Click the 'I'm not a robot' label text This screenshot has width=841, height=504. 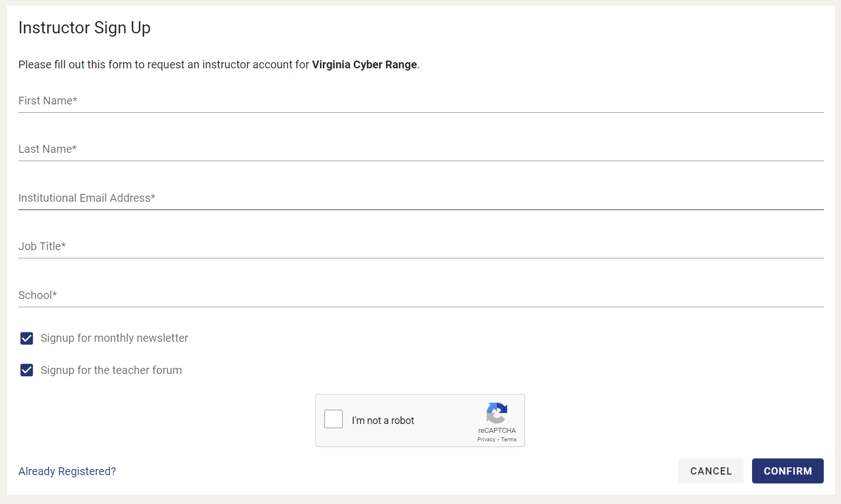point(383,421)
